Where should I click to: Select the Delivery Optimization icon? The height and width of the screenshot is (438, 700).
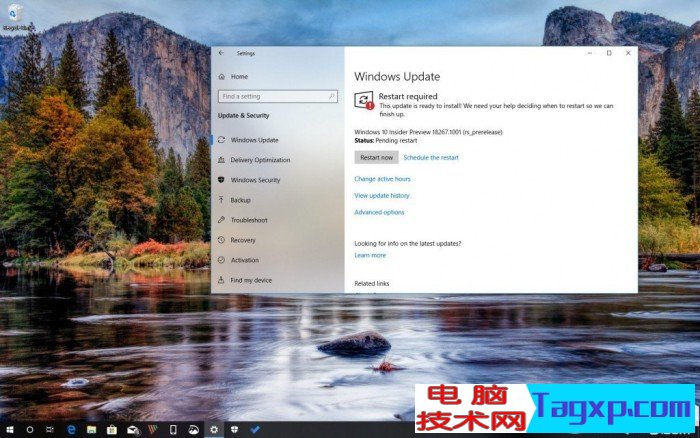[x=221, y=160]
